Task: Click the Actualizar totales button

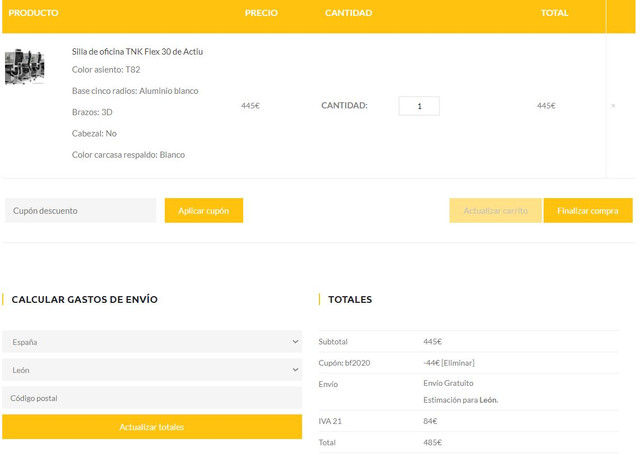Action: tap(152, 427)
